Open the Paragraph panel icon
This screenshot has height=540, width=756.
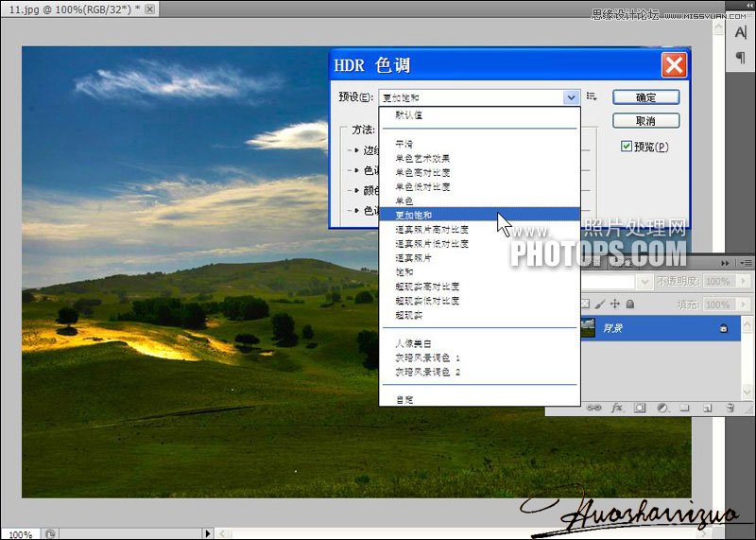pyautogui.click(x=741, y=58)
